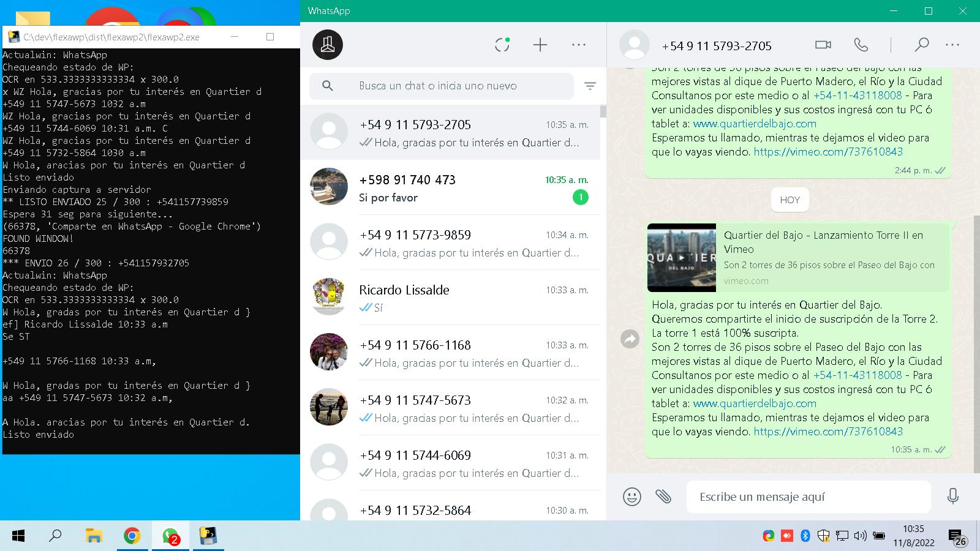Click the HOY date separator chip
The height and width of the screenshot is (551, 980).
tap(790, 200)
